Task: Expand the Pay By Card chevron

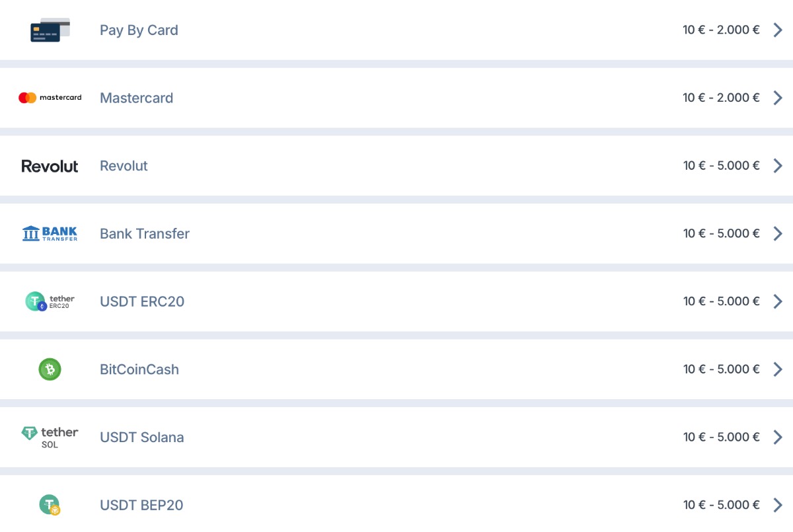Action: pos(778,30)
